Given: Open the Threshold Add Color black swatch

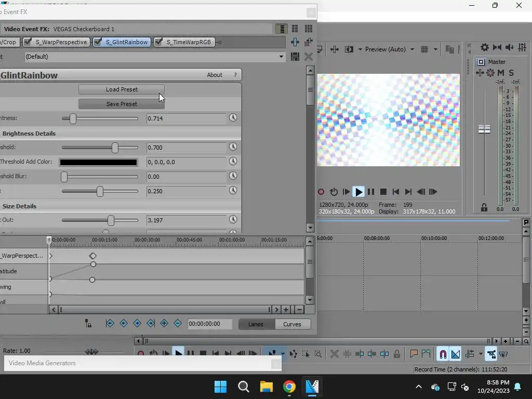Looking at the screenshot, I should point(98,162).
